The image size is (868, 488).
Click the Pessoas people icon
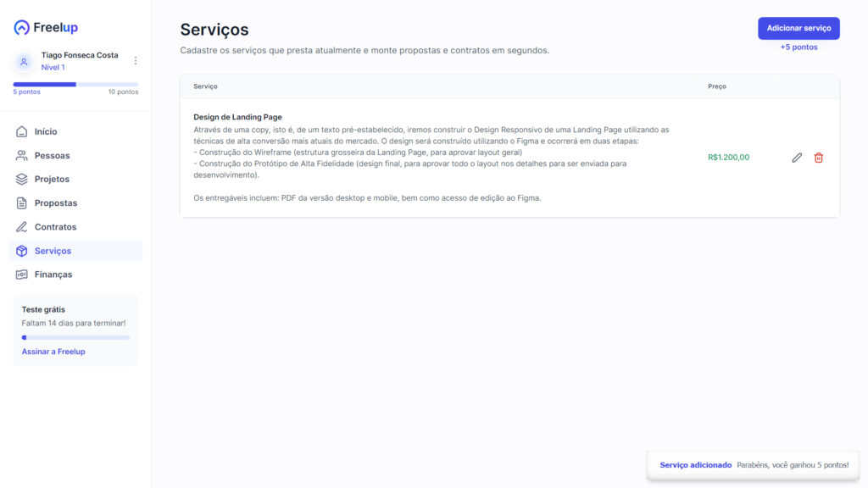point(22,156)
